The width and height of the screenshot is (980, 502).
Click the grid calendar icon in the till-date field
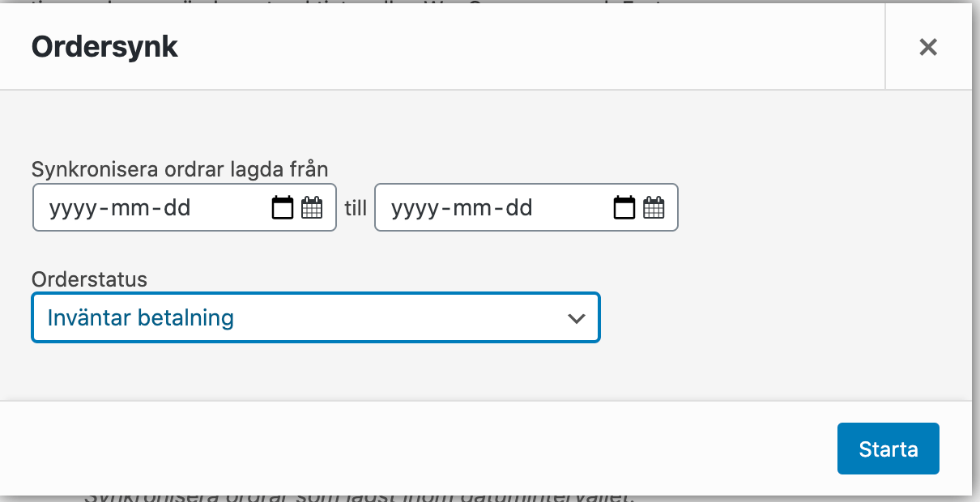point(654,208)
